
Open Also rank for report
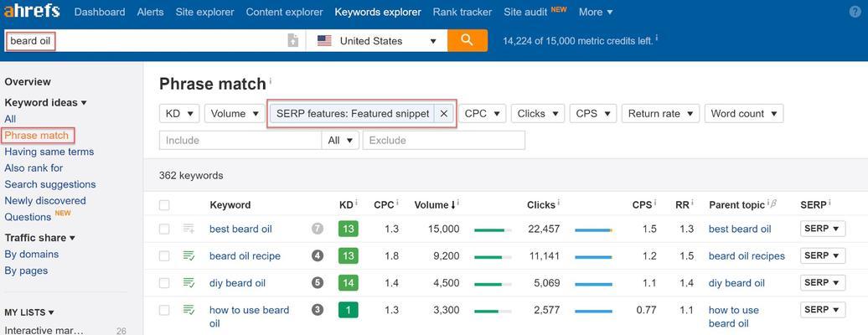34,167
